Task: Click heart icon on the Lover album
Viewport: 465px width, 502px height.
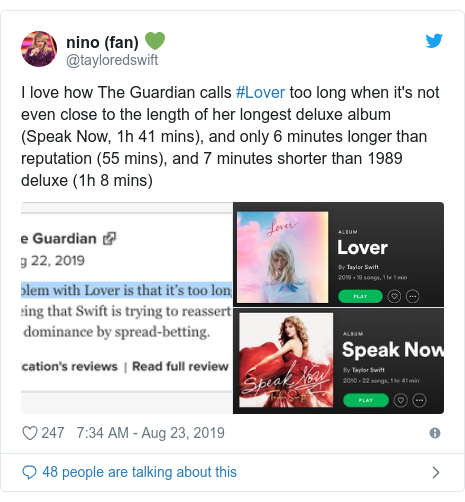Action: click(x=394, y=296)
